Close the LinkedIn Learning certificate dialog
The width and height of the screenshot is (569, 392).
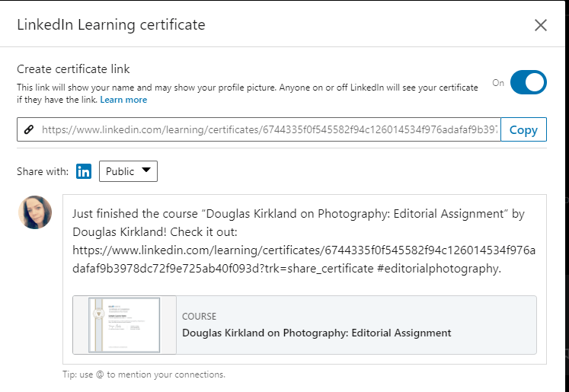(541, 25)
